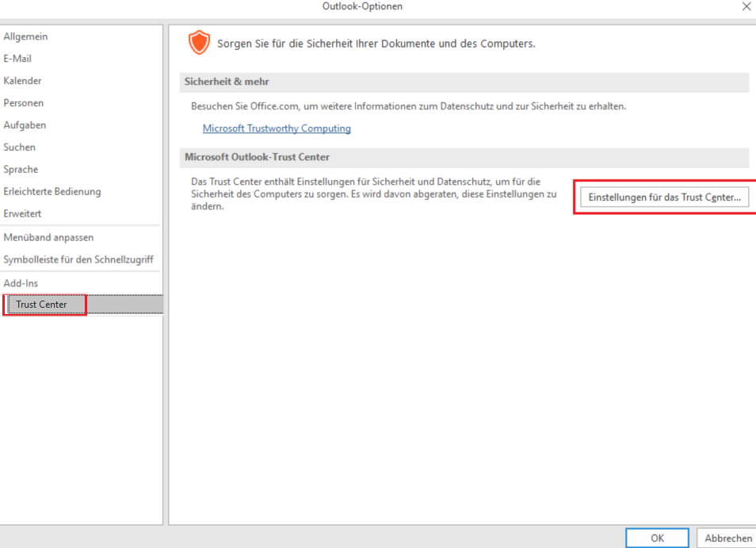Open Einstellungen für das Trust Center
This screenshot has width=756, height=548.
point(664,197)
